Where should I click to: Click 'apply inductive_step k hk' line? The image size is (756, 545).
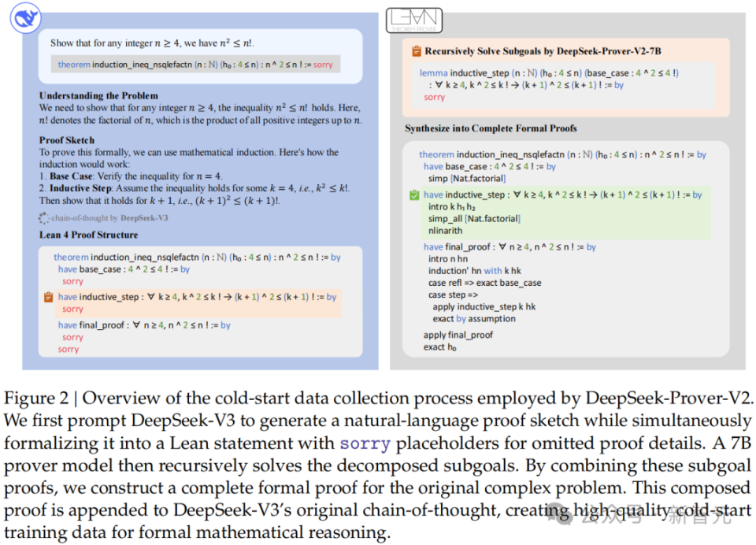[x=484, y=306]
